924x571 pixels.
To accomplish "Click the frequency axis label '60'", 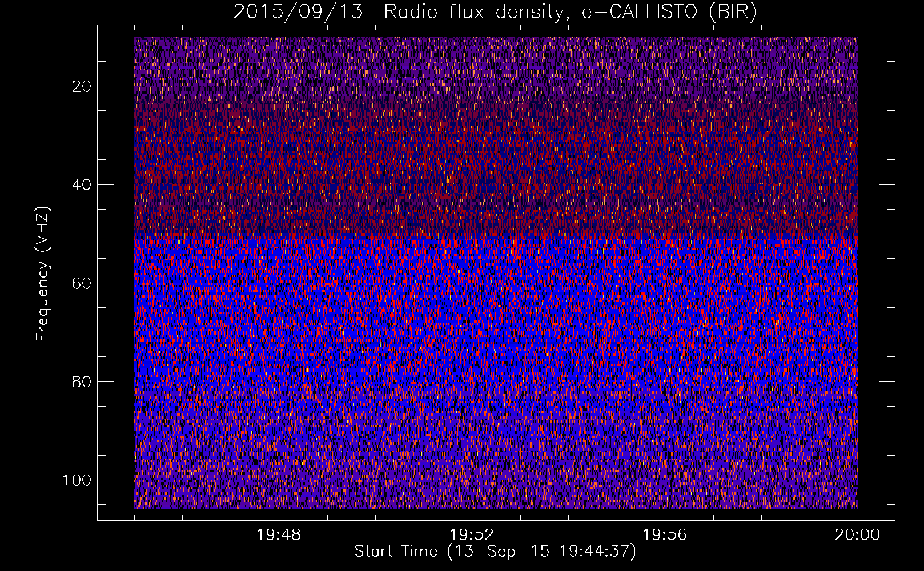I will pos(82,283).
